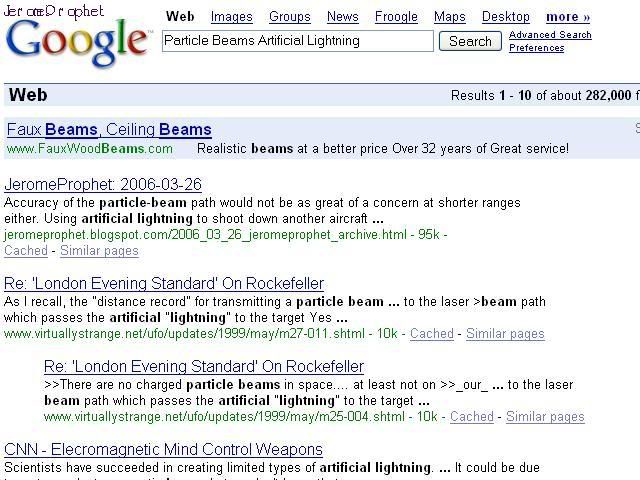Click the Search button

[470, 41]
